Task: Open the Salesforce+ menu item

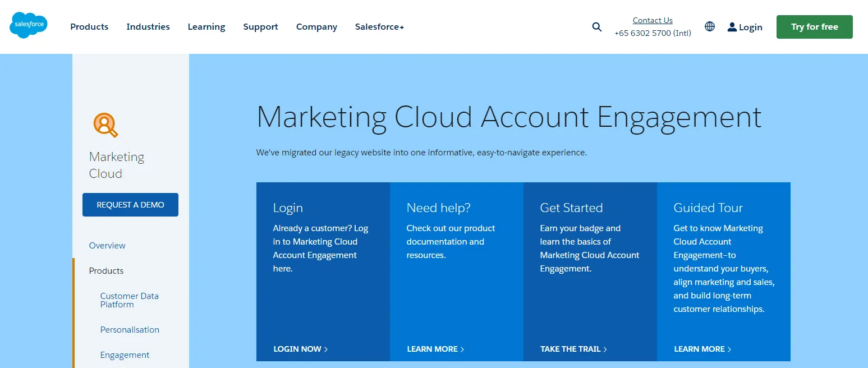Action: 379,27
